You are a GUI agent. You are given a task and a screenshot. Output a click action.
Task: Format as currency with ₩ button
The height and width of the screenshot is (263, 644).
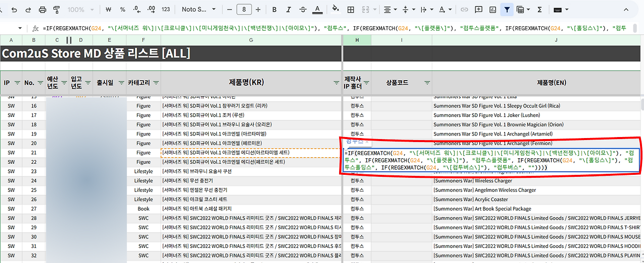point(109,10)
